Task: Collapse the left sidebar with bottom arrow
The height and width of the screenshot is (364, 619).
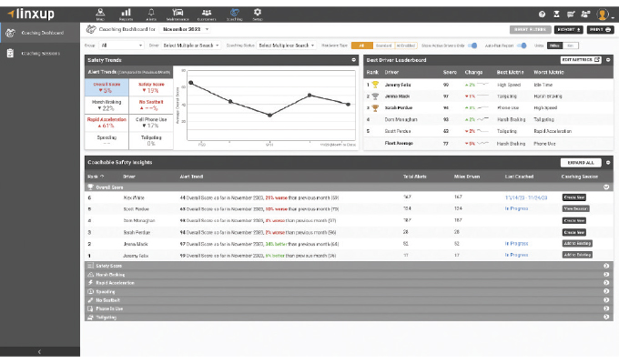Action: pos(39,351)
